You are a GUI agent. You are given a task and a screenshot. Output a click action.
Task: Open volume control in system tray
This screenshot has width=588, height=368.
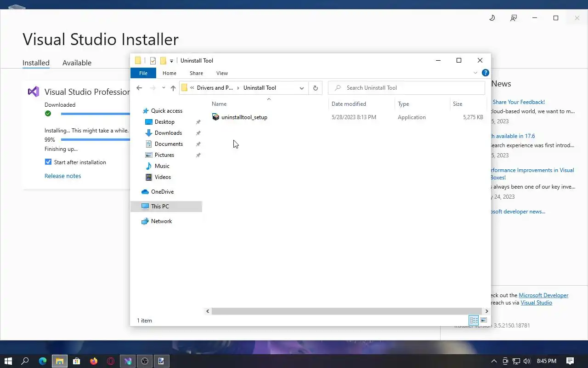(x=527, y=361)
